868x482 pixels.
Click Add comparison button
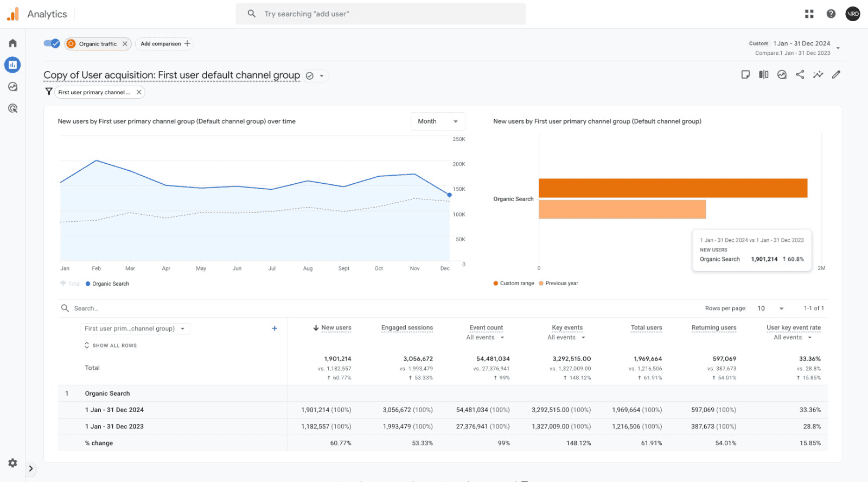[165, 44]
